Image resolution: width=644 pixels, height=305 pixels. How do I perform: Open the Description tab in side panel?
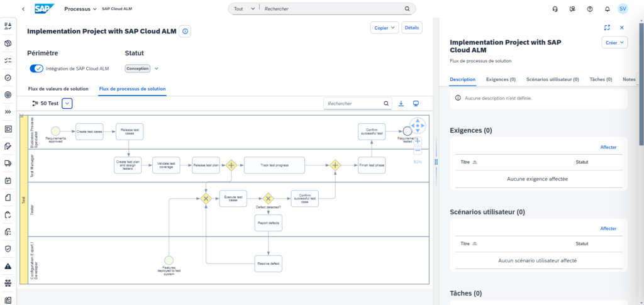(x=462, y=79)
